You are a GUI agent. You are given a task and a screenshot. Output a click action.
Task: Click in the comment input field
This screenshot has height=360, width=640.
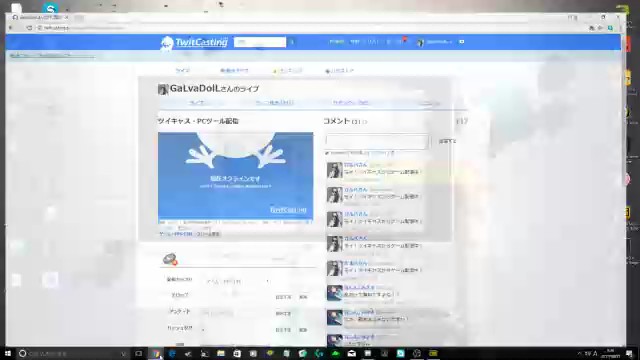coord(377,141)
